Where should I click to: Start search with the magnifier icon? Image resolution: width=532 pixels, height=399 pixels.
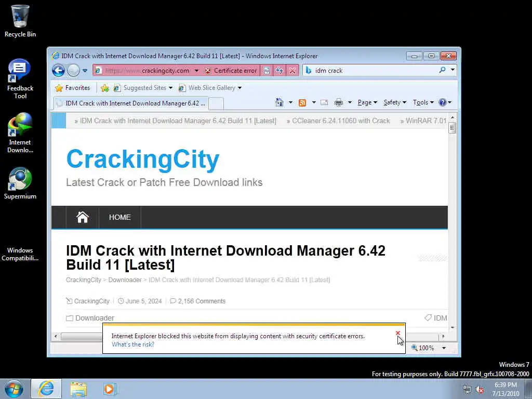click(442, 70)
